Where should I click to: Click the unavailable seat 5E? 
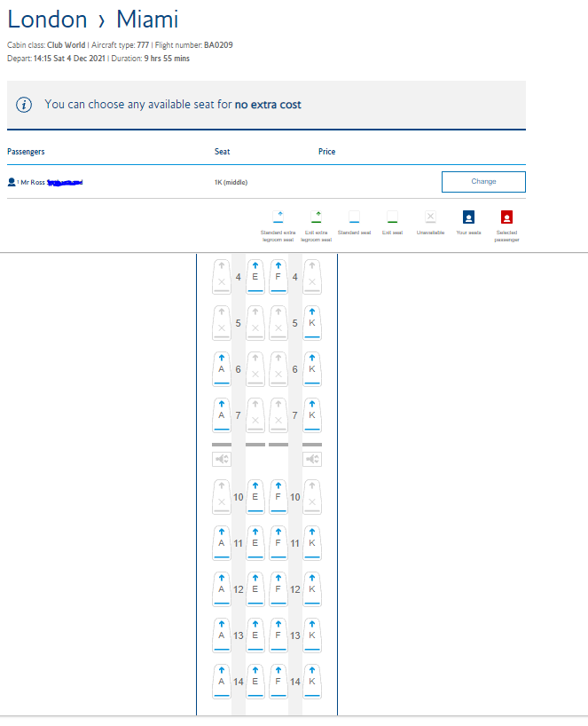[x=255, y=322]
